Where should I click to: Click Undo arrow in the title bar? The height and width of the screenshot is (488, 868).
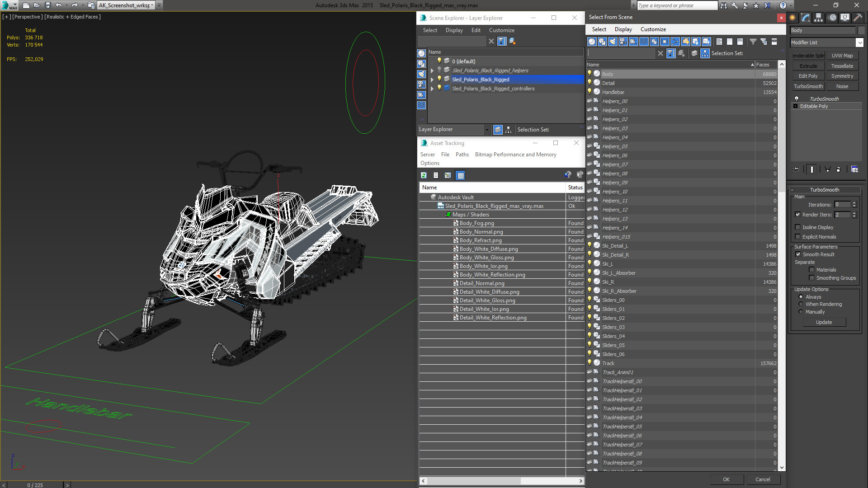point(58,5)
